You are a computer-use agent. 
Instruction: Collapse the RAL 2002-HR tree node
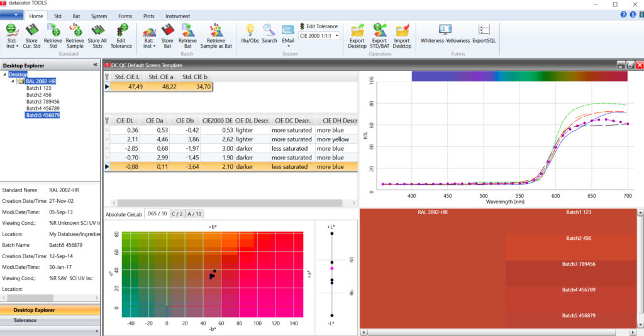pyautogui.click(x=13, y=81)
